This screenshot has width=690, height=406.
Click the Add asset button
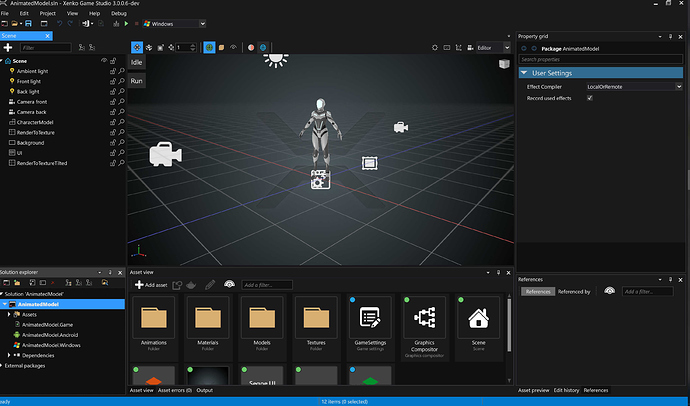(151, 285)
